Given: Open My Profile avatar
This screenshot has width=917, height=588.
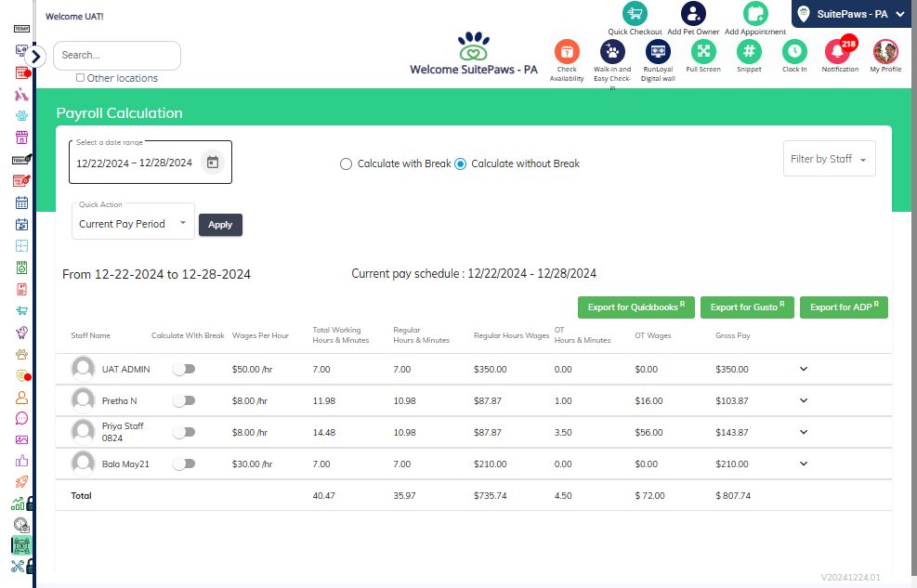Looking at the screenshot, I should pos(885,52).
